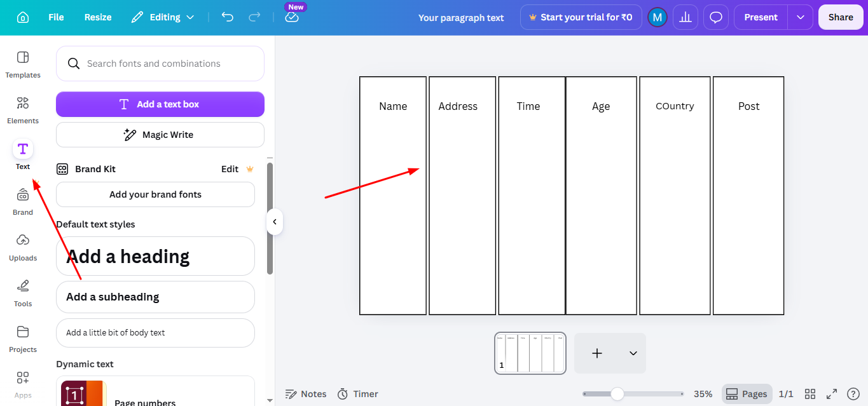Open the Projects sidebar tab
This screenshot has width=868, height=406.
pyautogui.click(x=23, y=339)
